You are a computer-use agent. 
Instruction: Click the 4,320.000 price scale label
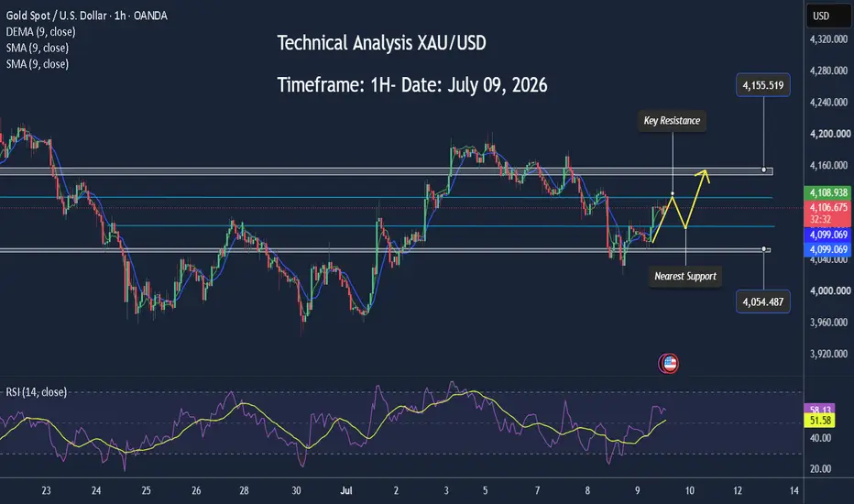(828, 39)
